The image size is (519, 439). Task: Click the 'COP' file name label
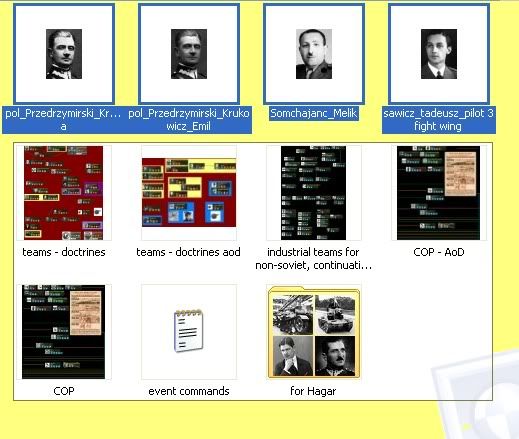64,391
